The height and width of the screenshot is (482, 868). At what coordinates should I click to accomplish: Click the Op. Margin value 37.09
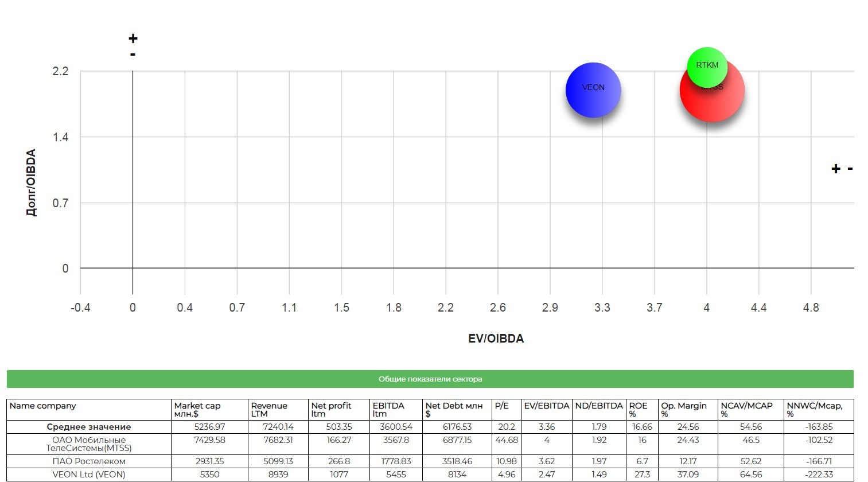[688, 475]
